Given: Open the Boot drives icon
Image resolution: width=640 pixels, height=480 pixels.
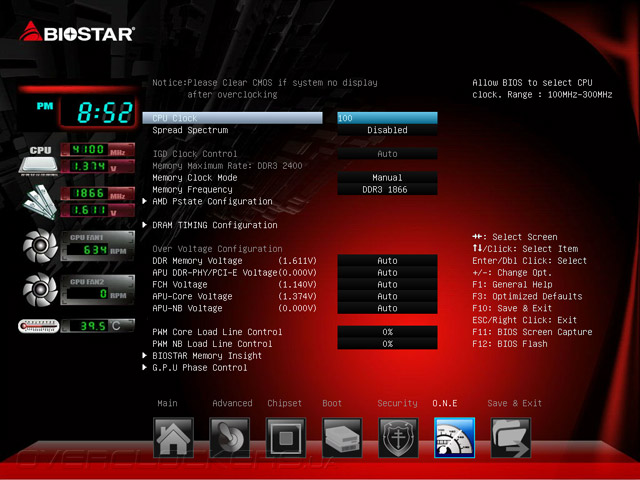Looking at the screenshot, I should [x=342, y=438].
